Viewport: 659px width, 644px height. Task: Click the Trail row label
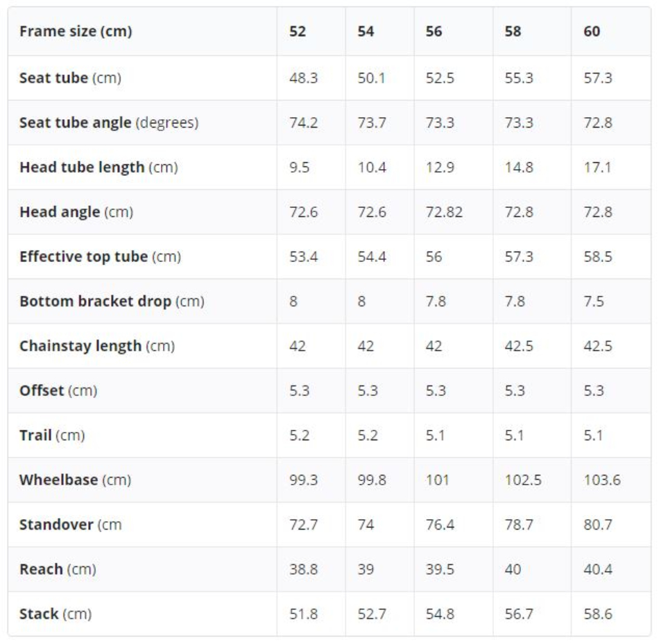tap(52, 435)
